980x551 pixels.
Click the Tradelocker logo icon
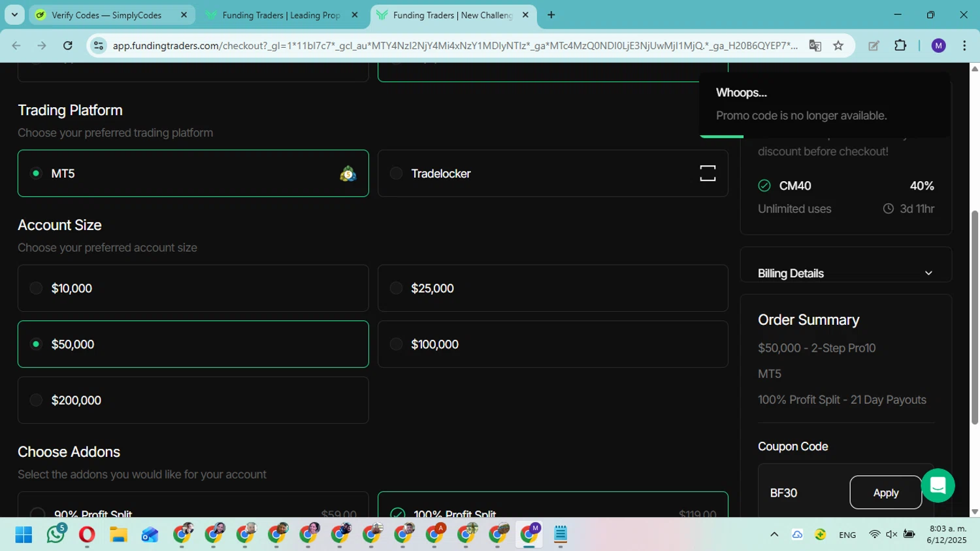(708, 173)
